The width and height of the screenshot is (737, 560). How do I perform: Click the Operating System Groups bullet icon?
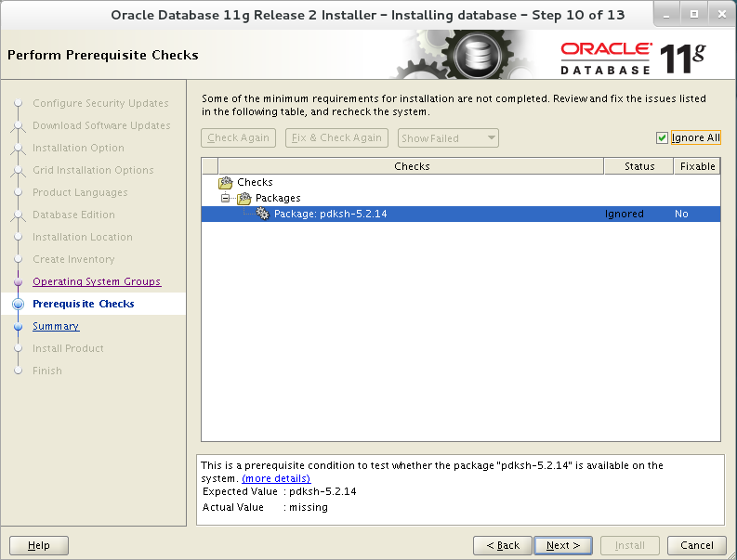point(18,281)
